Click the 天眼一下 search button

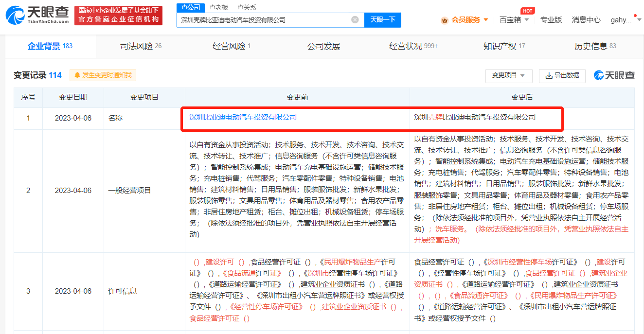coord(383,20)
